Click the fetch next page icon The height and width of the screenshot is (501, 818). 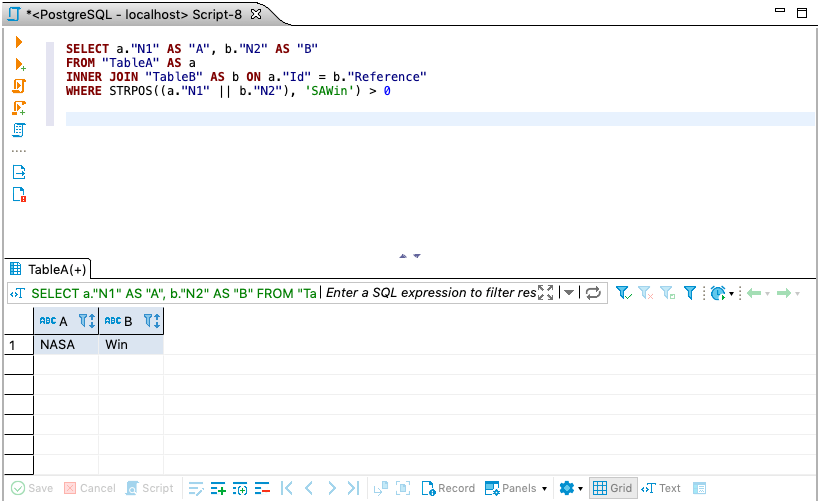tap(381, 488)
